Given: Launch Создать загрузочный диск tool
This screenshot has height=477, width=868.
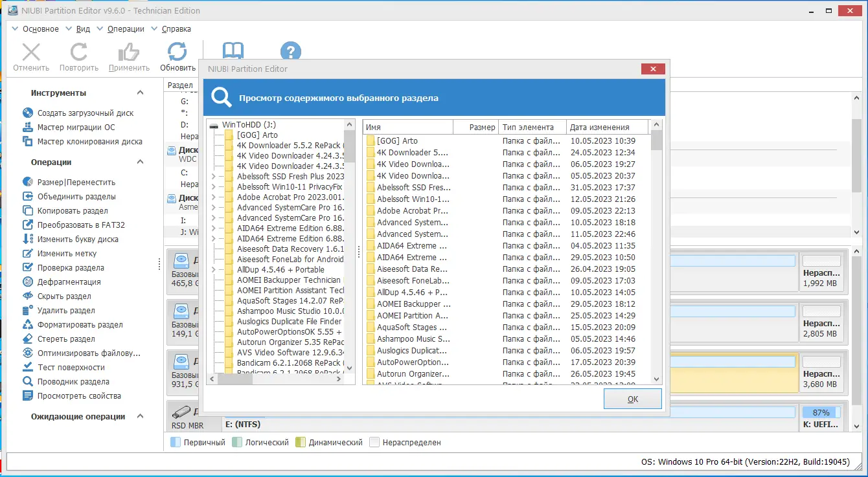Looking at the screenshot, I should coord(86,113).
